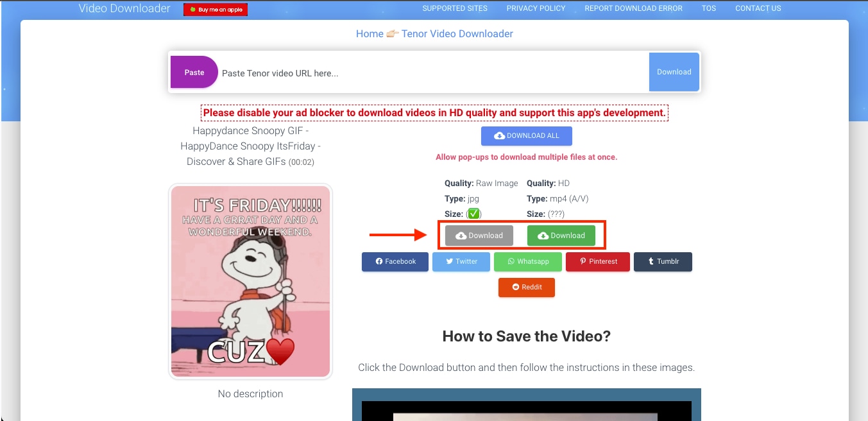
Task: Click the Download All button
Action: point(527,135)
